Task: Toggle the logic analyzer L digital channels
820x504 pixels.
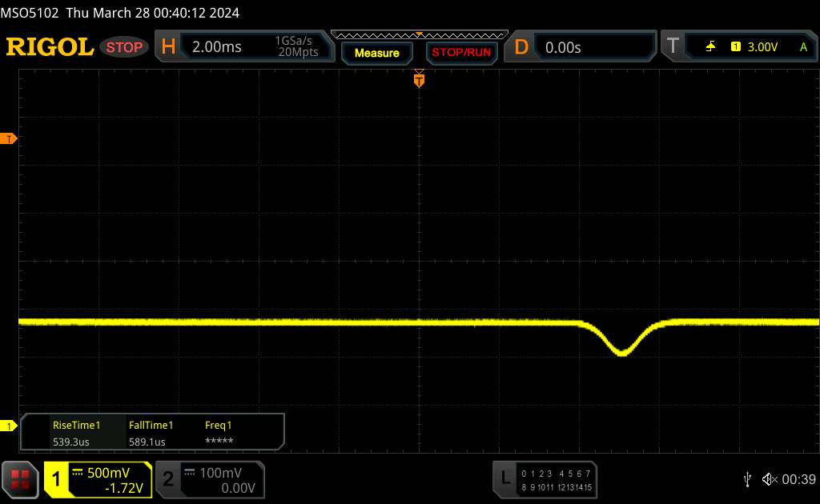Action: pyautogui.click(x=545, y=479)
